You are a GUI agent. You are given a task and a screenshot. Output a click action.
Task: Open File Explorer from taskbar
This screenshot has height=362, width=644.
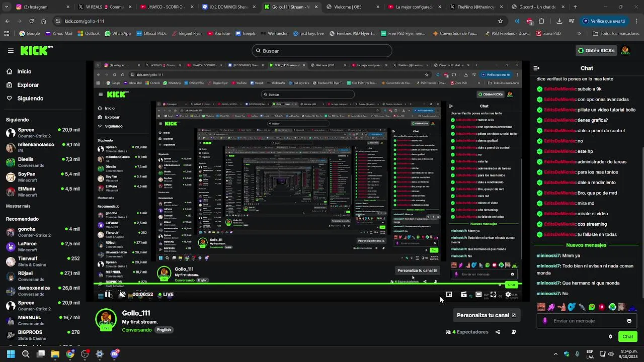[x=55, y=354]
